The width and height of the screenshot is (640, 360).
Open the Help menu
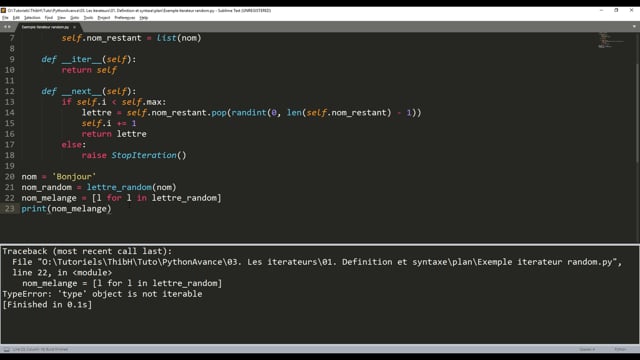(144, 18)
